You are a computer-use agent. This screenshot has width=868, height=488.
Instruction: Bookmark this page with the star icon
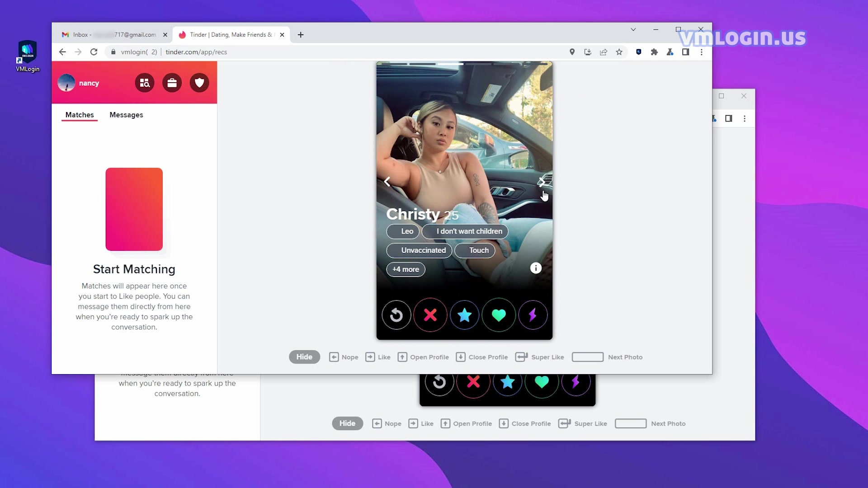[x=619, y=52]
